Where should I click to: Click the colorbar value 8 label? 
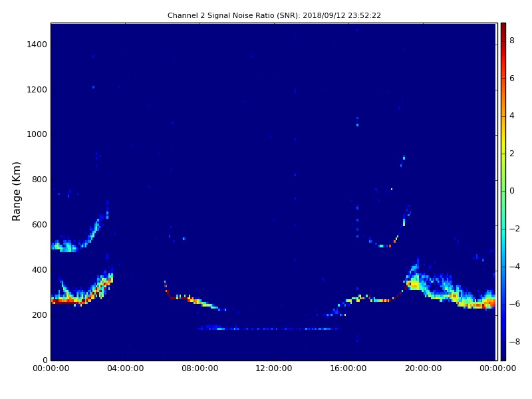point(512,41)
